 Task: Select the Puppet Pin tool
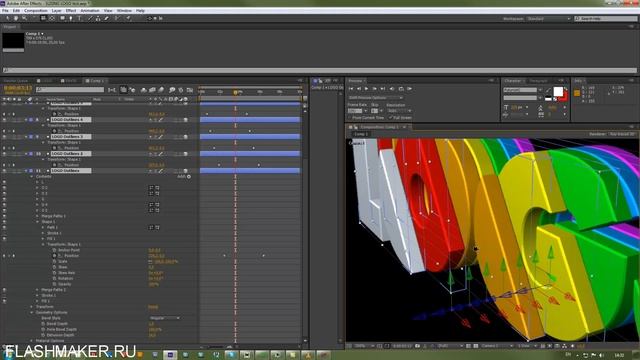128,18
